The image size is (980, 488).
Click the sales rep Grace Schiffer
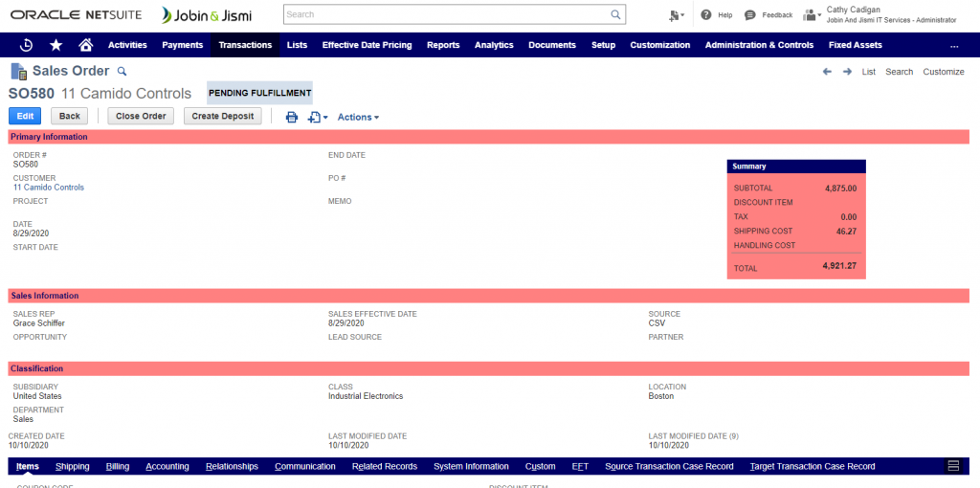[38, 323]
